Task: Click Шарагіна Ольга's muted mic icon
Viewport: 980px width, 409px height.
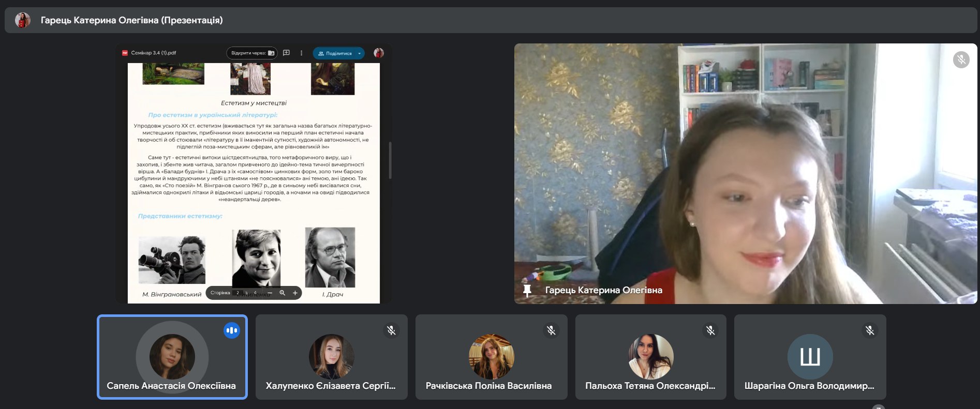Action: pyautogui.click(x=870, y=330)
